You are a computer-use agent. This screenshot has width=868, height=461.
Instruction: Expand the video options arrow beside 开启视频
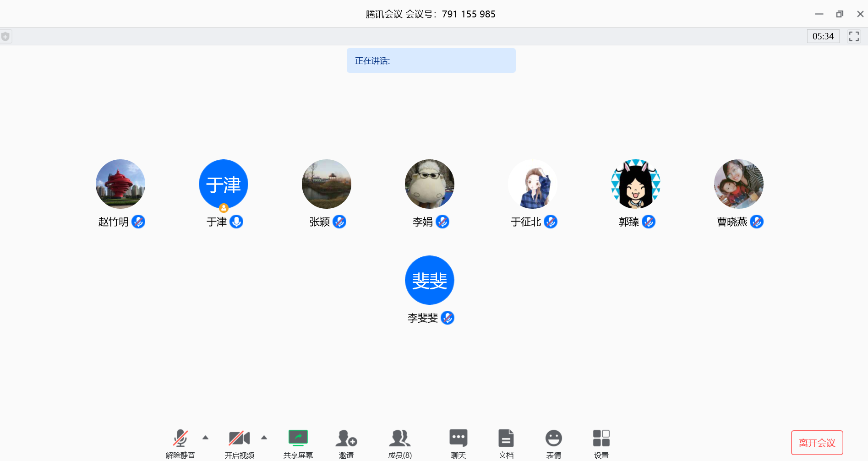[x=264, y=438]
